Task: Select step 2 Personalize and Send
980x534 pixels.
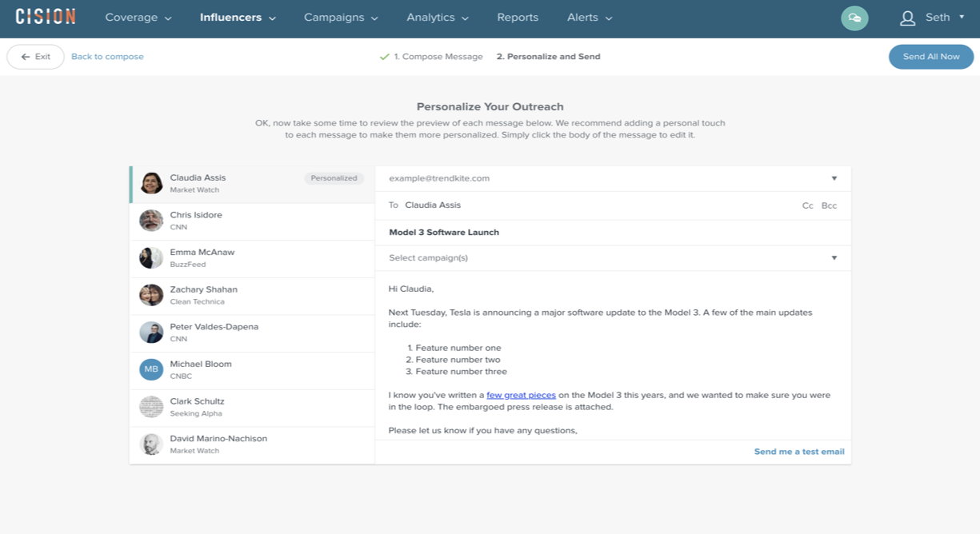Action: (x=548, y=57)
